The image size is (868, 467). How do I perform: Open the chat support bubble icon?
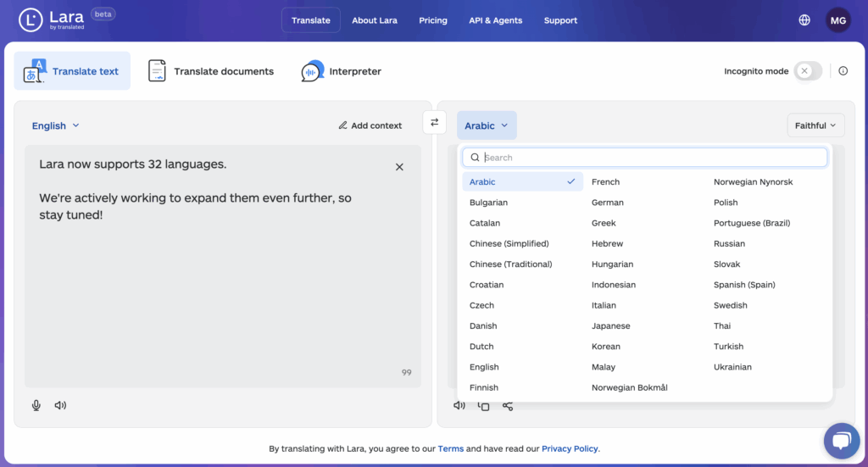point(841,441)
